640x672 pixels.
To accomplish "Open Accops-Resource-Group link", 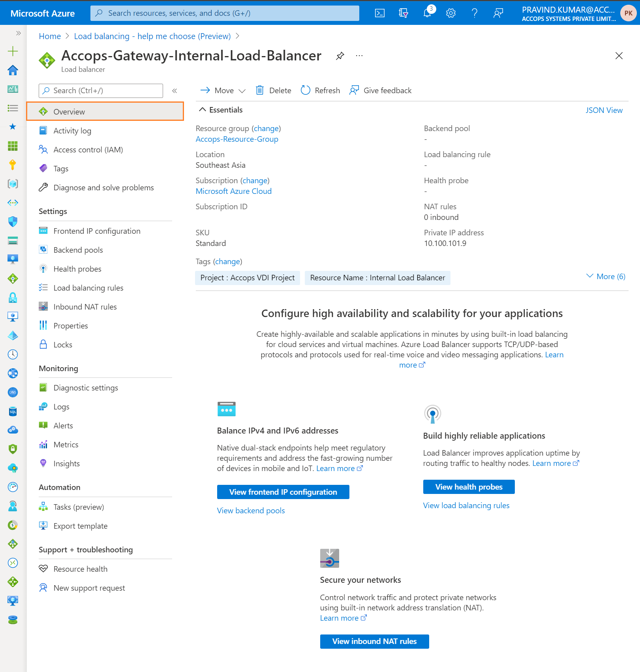I will tap(237, 139).
